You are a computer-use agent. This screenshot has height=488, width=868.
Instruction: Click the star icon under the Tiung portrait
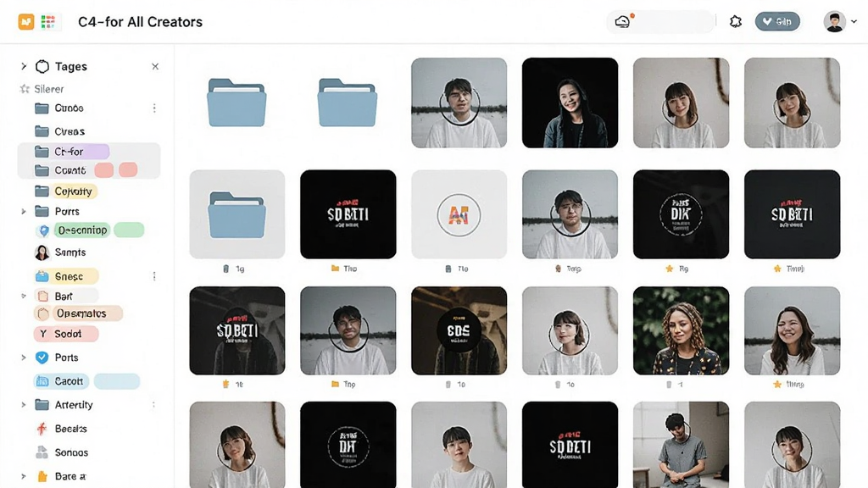point(777,384)
